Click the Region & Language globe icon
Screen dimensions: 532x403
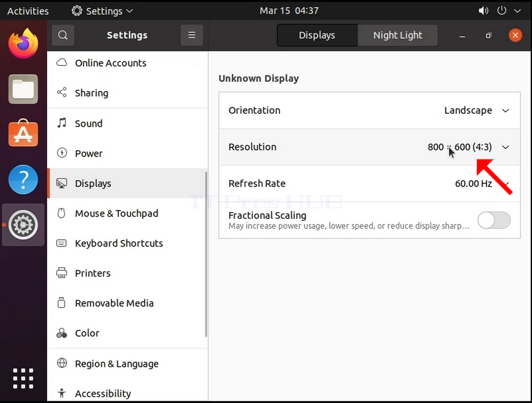(62, 363)
